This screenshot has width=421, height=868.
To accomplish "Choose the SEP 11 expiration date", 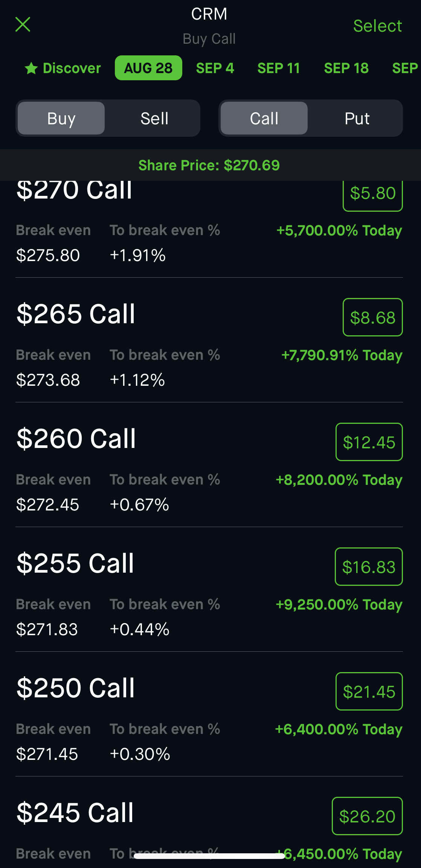I will [x=279, y=68].
